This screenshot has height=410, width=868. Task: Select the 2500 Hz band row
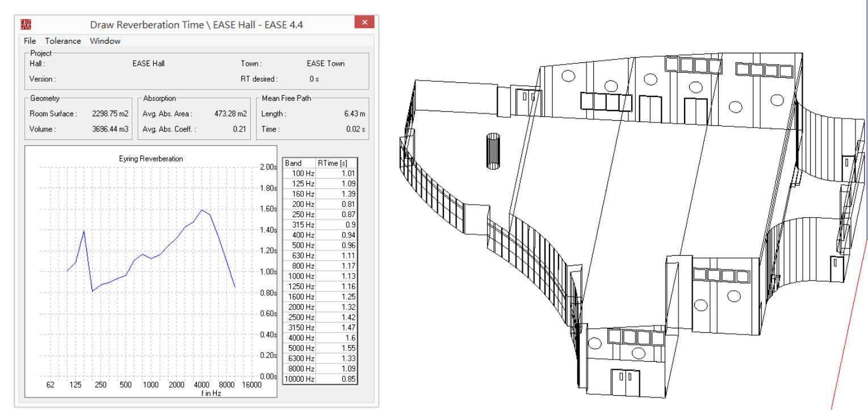click(x=320, y=317)
